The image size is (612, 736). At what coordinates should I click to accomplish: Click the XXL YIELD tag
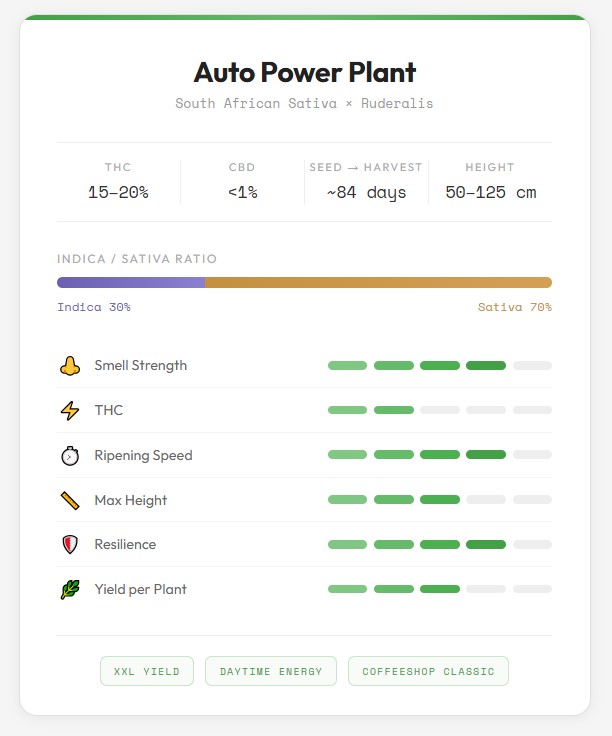point(147,671)
